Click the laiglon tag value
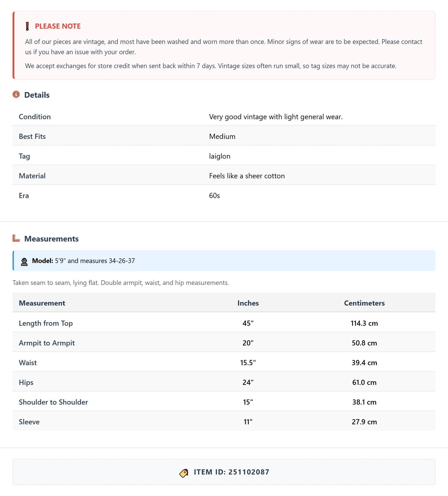The image size is (448, 496). click(x=220, y=156)
